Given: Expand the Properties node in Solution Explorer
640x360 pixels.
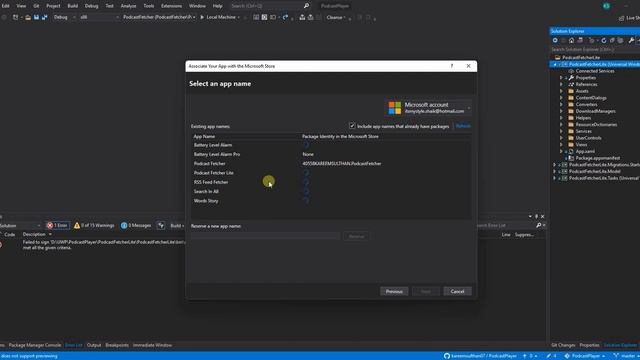Looking at the screenshot, I should coord(561,78).
